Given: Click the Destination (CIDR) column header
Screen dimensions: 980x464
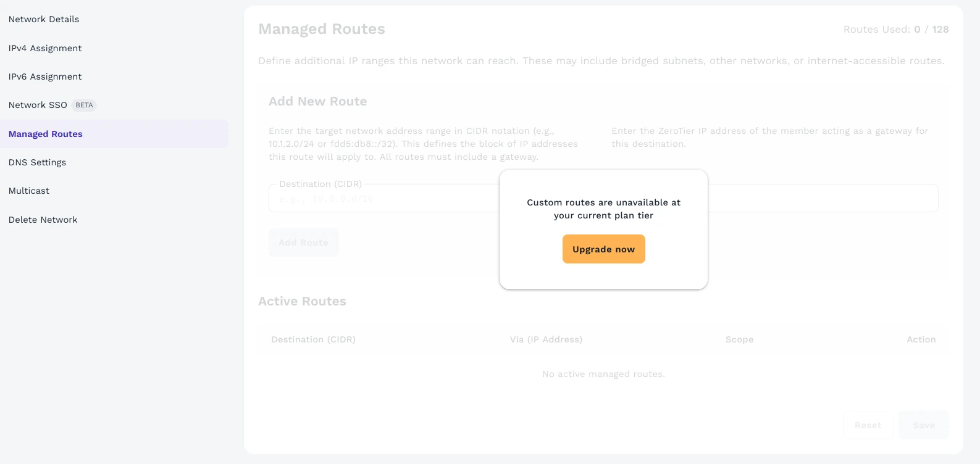Looking at the screenshot, I should 313,339.
